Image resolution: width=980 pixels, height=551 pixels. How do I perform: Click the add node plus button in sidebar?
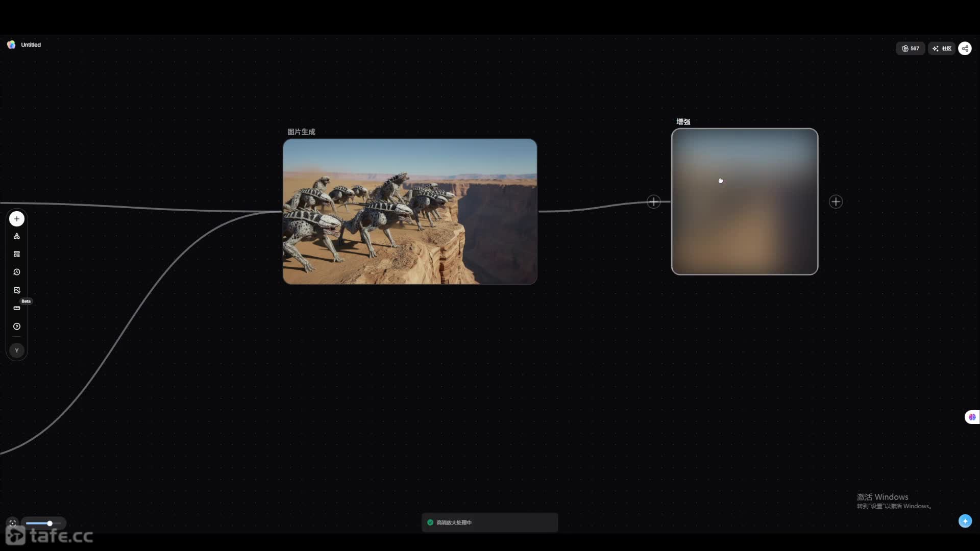17,219
